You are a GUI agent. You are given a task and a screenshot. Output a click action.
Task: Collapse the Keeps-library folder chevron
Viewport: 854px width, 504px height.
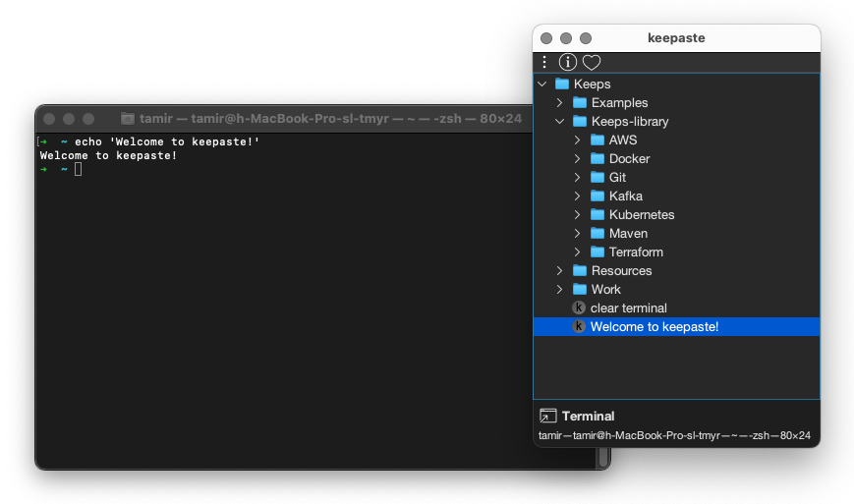pyautogui.click(x=559, y=122)
